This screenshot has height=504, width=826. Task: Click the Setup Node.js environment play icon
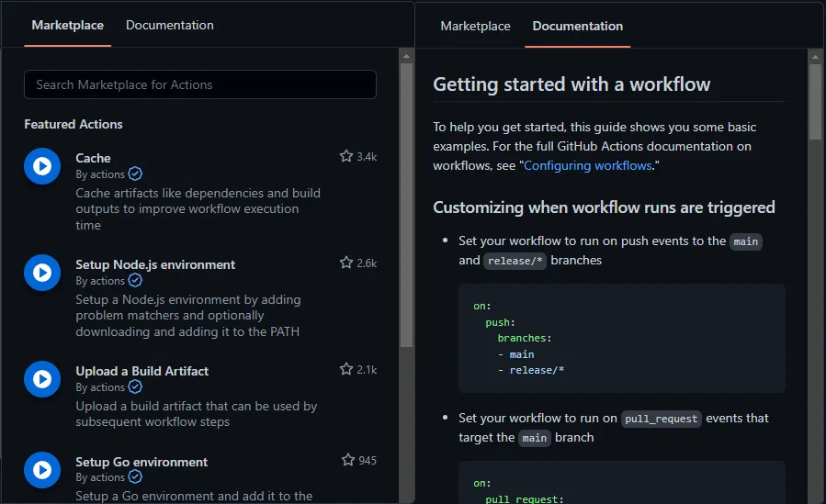tap(42, 273)
